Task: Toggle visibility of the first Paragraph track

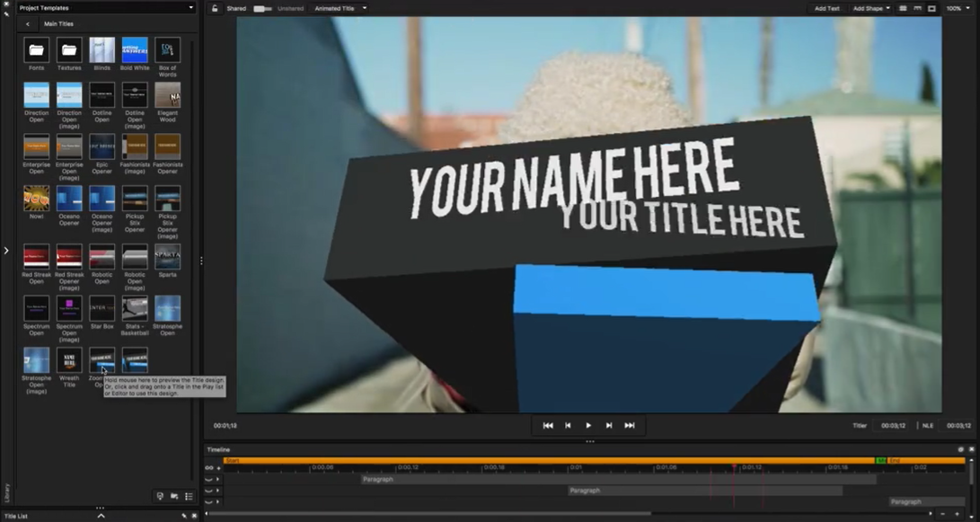Action: point(209,480)
